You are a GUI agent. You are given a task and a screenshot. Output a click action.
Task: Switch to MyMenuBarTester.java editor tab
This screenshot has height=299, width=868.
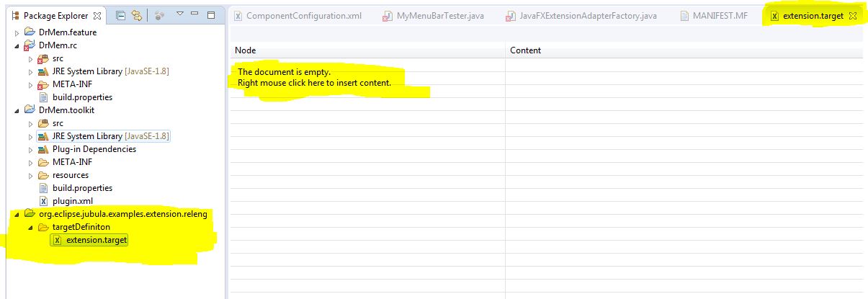coord(440,16)
